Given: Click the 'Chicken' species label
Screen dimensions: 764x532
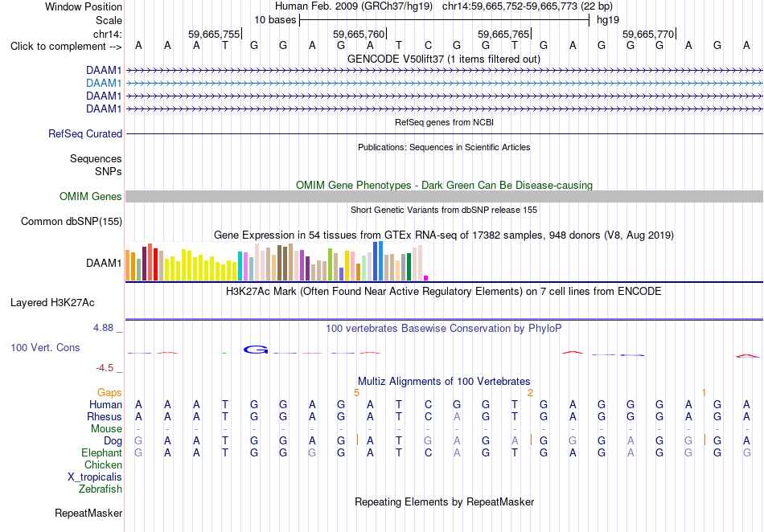Looking at the screenshot, I should pos(103,464).
